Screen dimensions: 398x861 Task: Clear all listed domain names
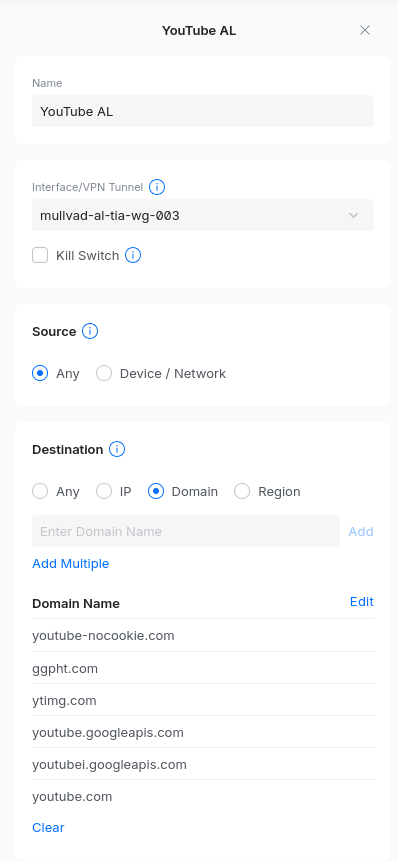48,828
